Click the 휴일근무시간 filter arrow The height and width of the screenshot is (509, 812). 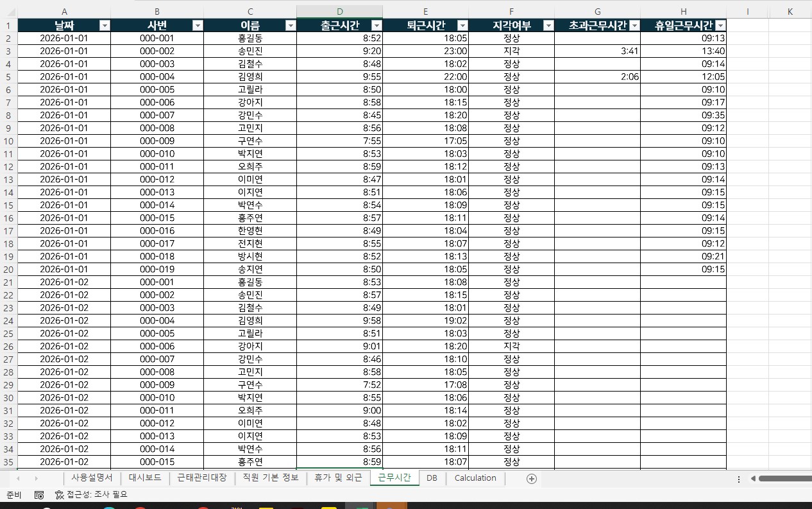pos(720,26)
